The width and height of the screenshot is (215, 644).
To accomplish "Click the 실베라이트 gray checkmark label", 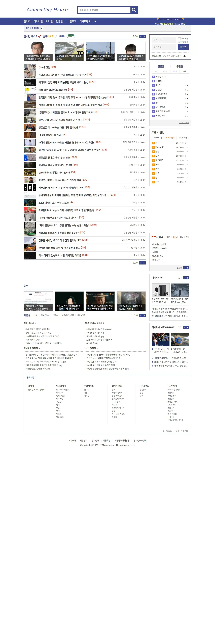I will [x=50, y=36].
